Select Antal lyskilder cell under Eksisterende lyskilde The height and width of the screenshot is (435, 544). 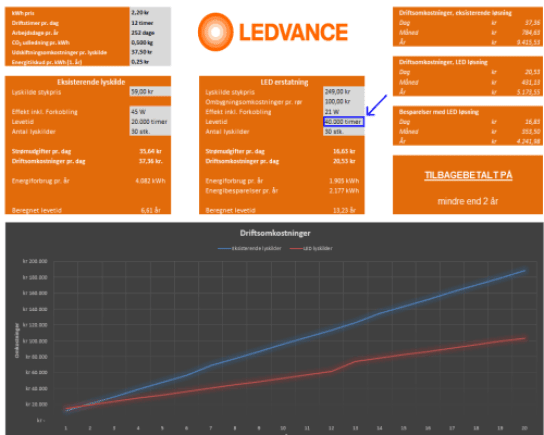click(x=150, y=131)
